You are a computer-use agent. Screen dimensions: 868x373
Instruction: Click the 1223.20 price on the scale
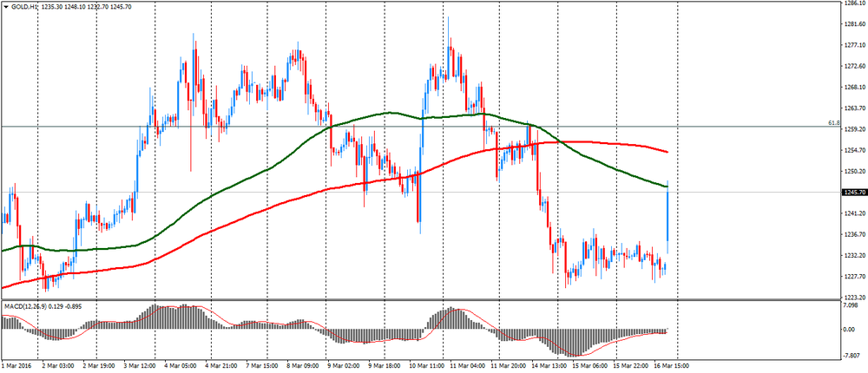tap(855, 298)
